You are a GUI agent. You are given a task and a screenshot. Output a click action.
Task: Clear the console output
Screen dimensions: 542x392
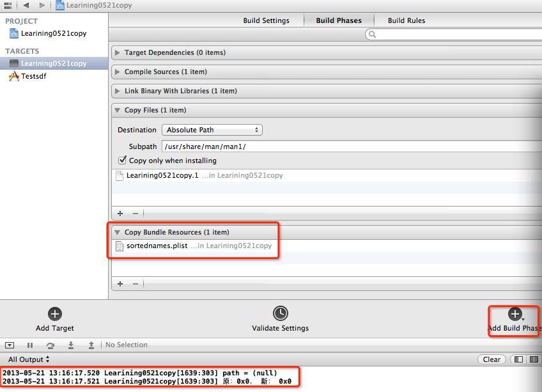(492, 359)
